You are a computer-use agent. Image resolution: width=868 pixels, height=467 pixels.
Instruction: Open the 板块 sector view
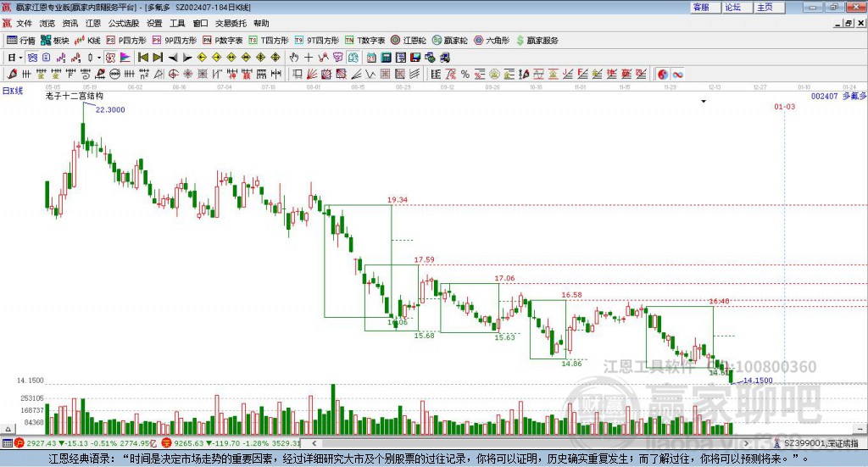(55, 41)
